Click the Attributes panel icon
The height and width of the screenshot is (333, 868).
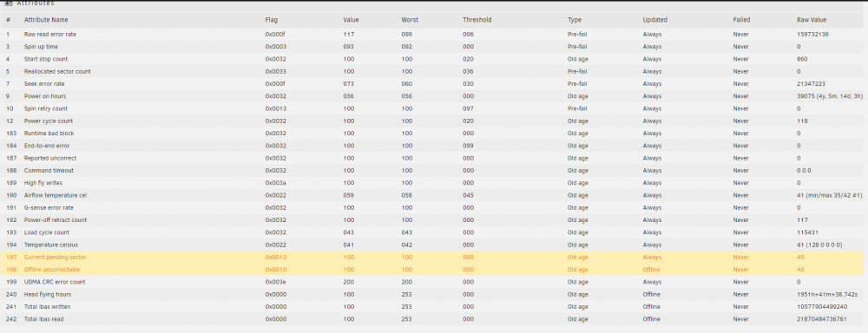(9, 3)
